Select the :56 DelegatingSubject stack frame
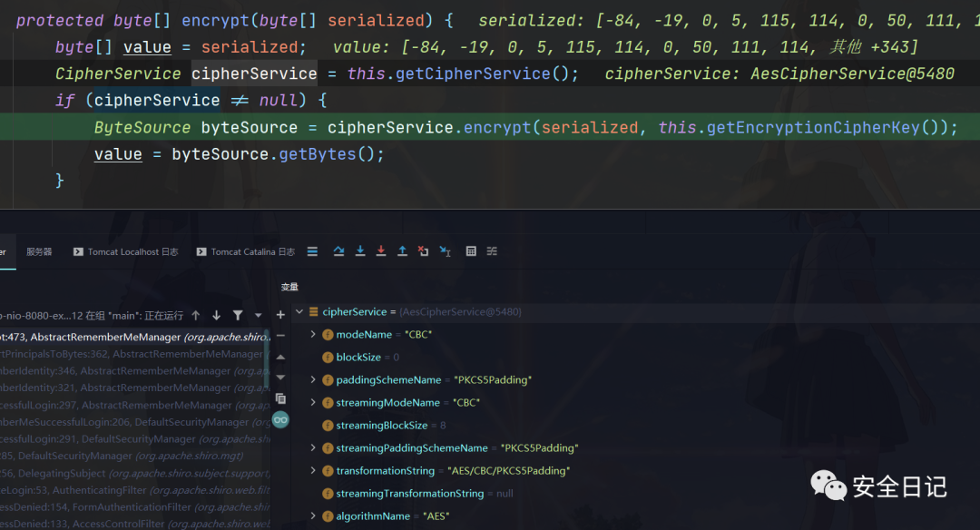 coord(134,473)
